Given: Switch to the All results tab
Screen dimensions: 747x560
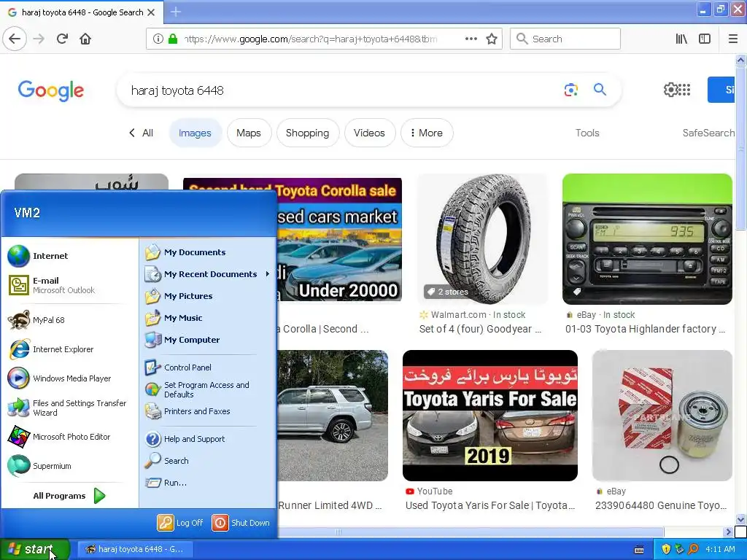Looking at the screenshot, I should (147, 133).
